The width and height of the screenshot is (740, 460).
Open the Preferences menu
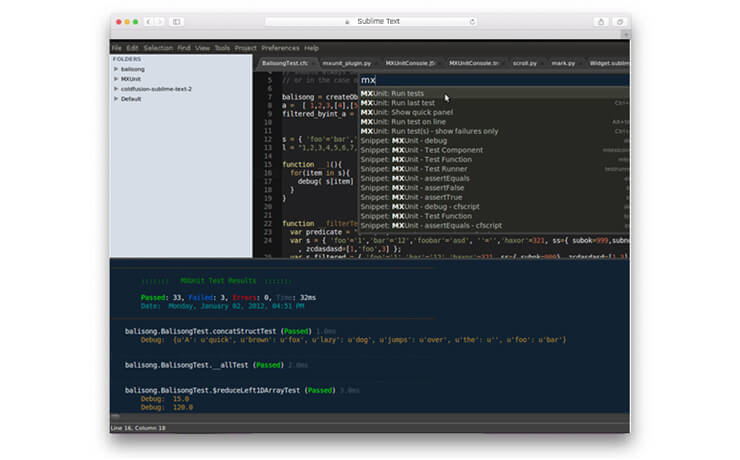coord(280,48)
